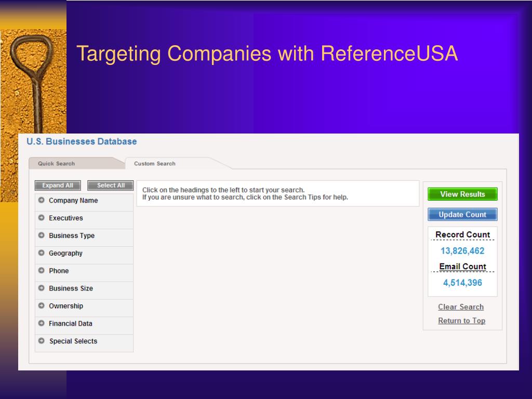Screen dimensions: 532x399
Task: Click the arrow icon beside Company Name
Action: click(x=42, y=200)
